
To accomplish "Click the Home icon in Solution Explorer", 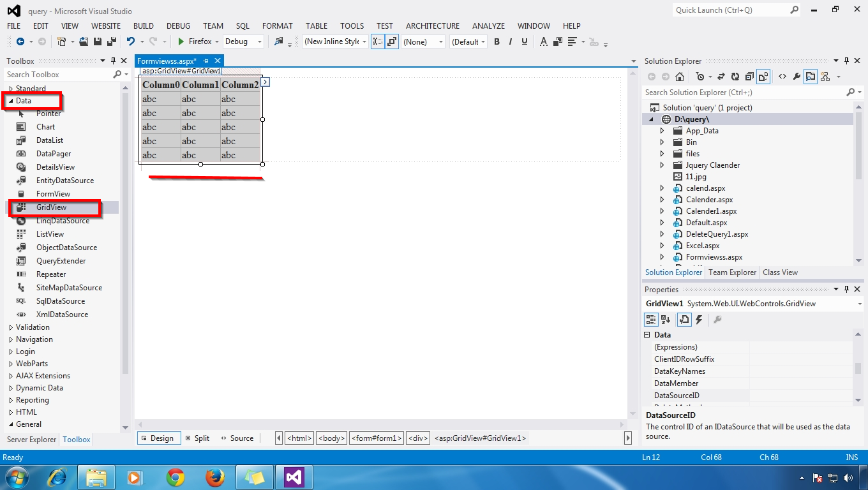I will [680, 77].
